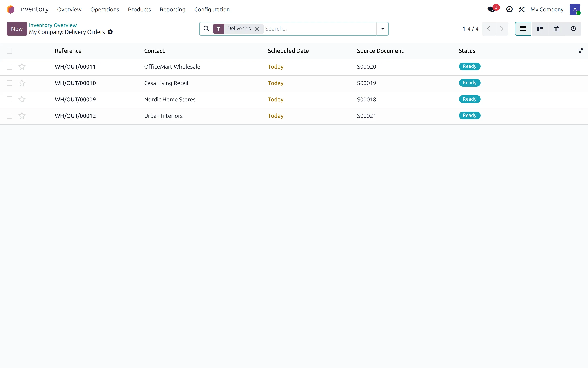The width and height of the screenshot is (588, 368).
Task: Open the My Company switcher
Action: click(x=547, y=9)
